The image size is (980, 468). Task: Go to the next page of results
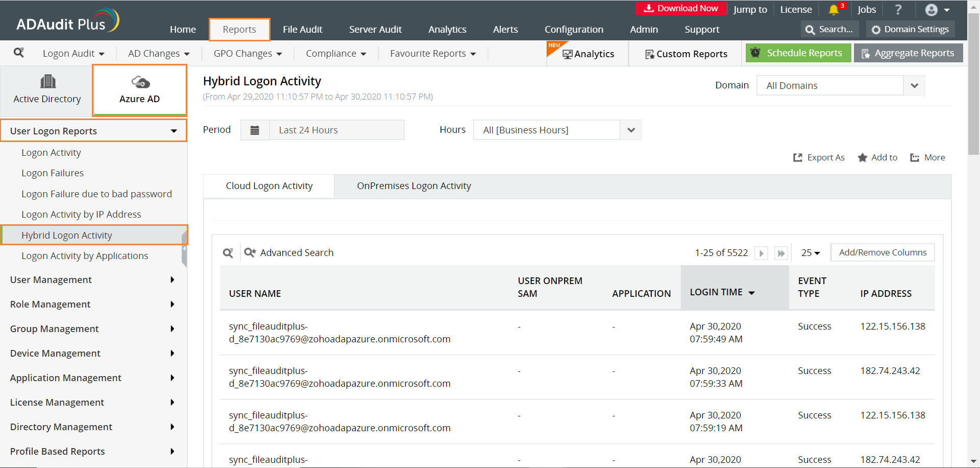tap(761, 253)
